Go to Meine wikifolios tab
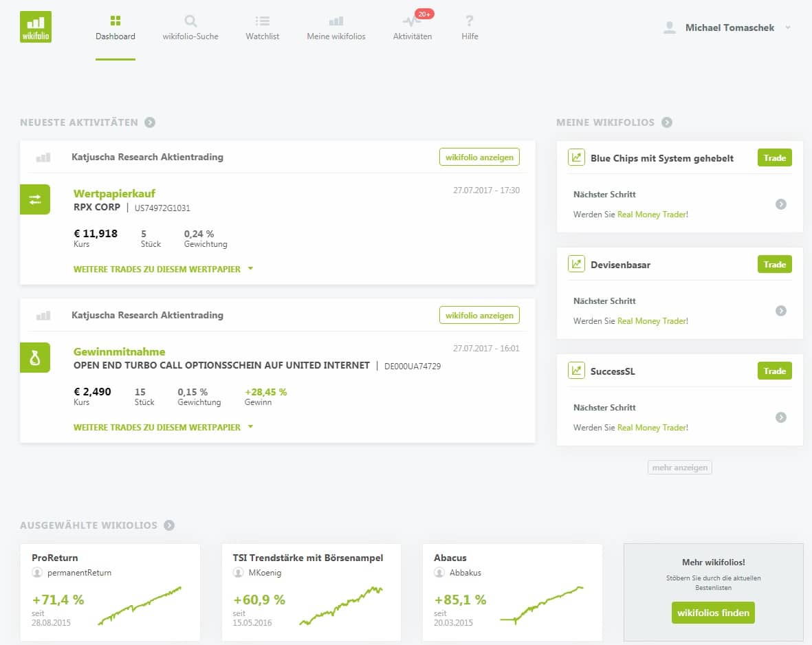This screenshot has height=645, width=812. coord(336,28)
